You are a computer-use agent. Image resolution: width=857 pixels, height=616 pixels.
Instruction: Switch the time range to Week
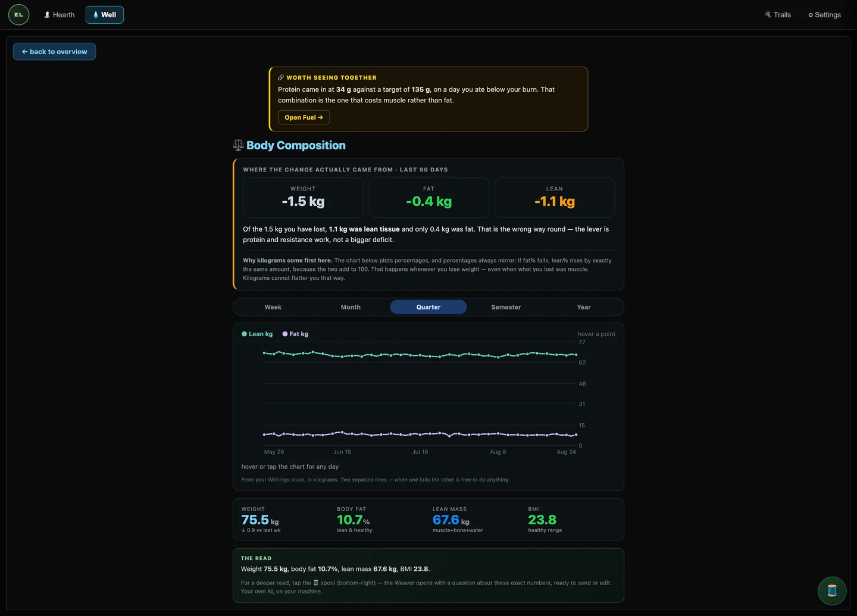pyautogui.click(x=273, y=307)
